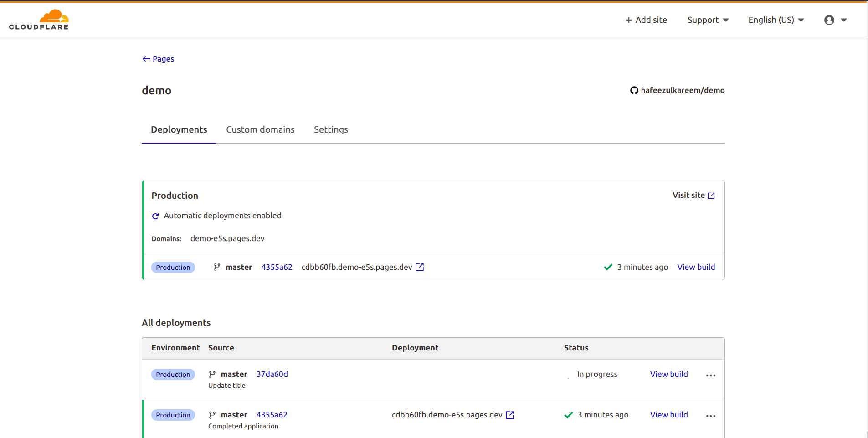The width and height of the screenshot is (868, 438).
Task: Click the Cloudflare logo
Action: (x=39, y=20)
